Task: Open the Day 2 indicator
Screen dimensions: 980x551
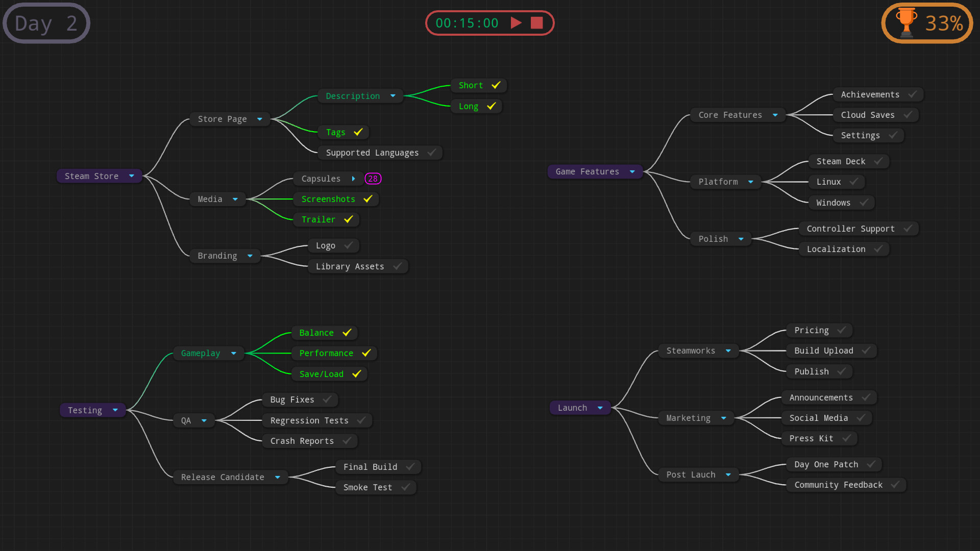Action: tap(46, 23)
